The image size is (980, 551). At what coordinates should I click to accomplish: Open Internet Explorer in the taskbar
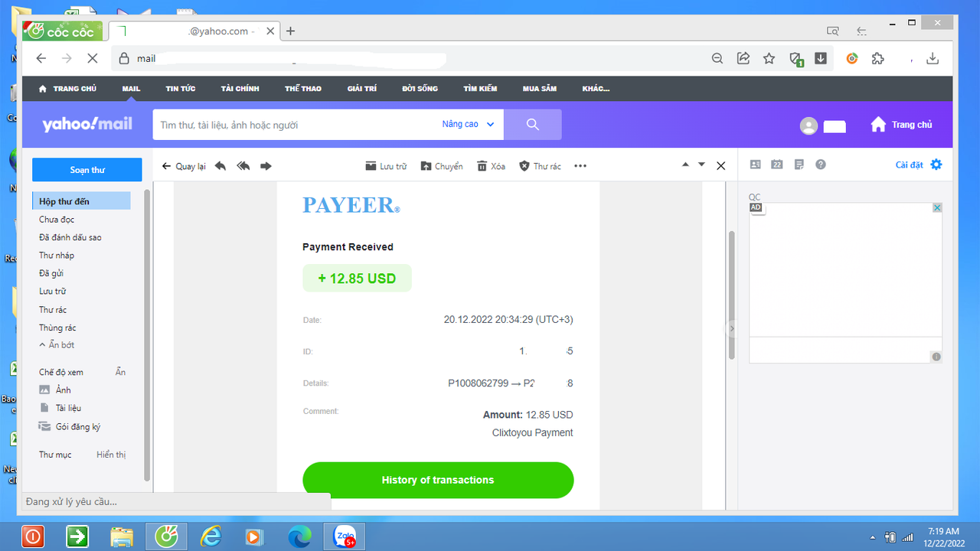(x=211, y=536)
